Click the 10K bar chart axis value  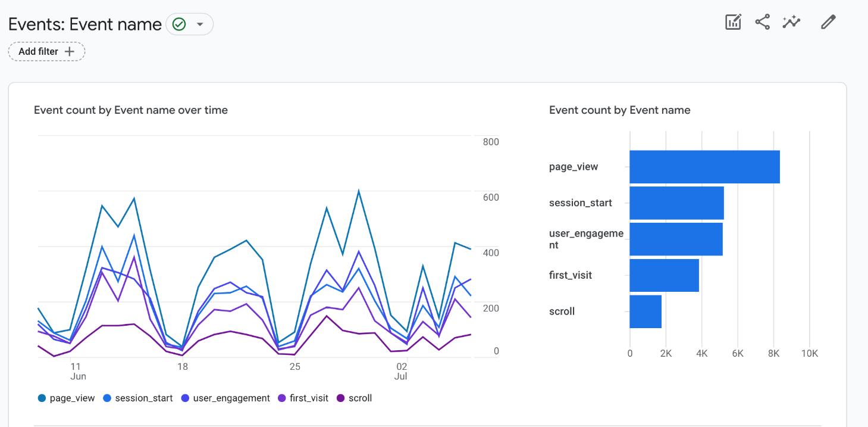tap(810, 353)
